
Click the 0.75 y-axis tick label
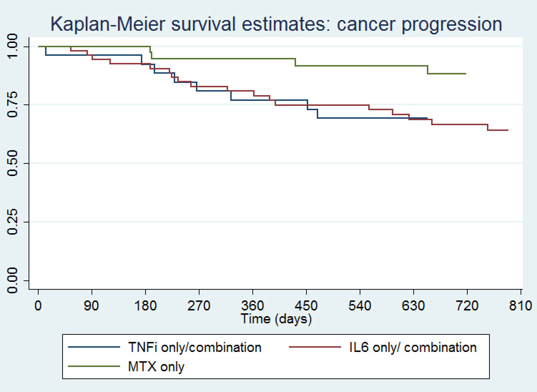13,104
